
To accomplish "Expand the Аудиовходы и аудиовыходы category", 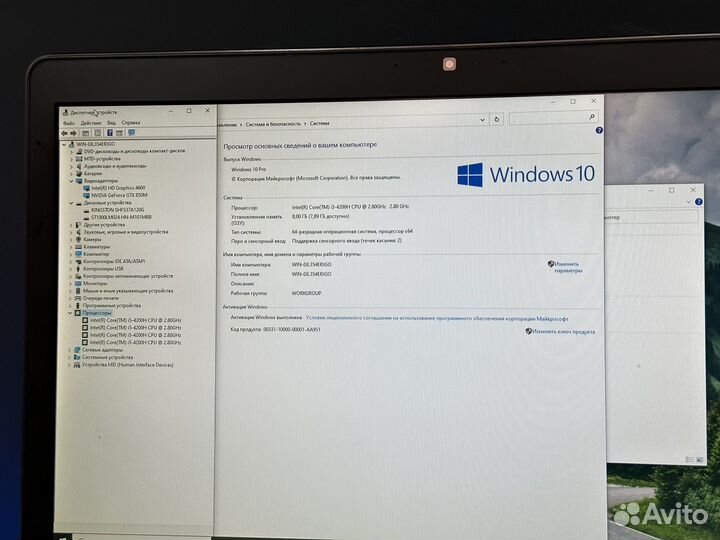I will 72,166.
